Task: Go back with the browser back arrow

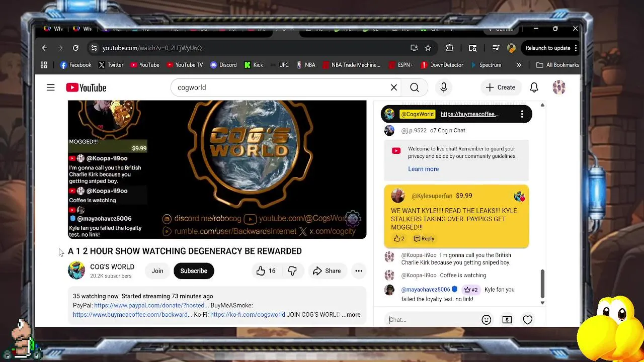Action: point(45,48)
